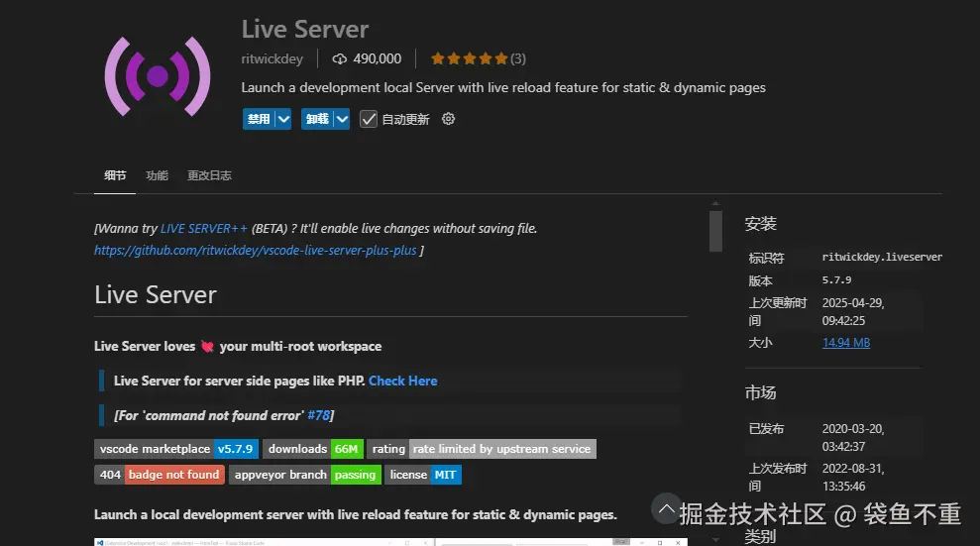Click the scrollbar up arrow
This screenshot has height=546, width=980.
pos(715,204)
